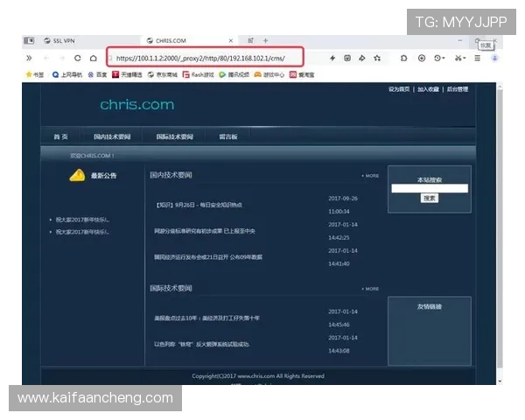Click the user avatar icon
This screenshot has width=525, height=420.
click(x=494, y=59)
